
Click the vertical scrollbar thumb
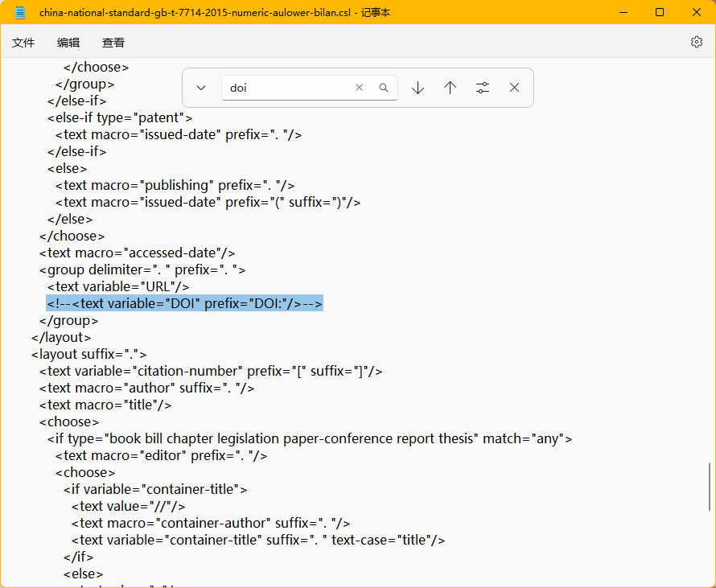tap(709, 487)
